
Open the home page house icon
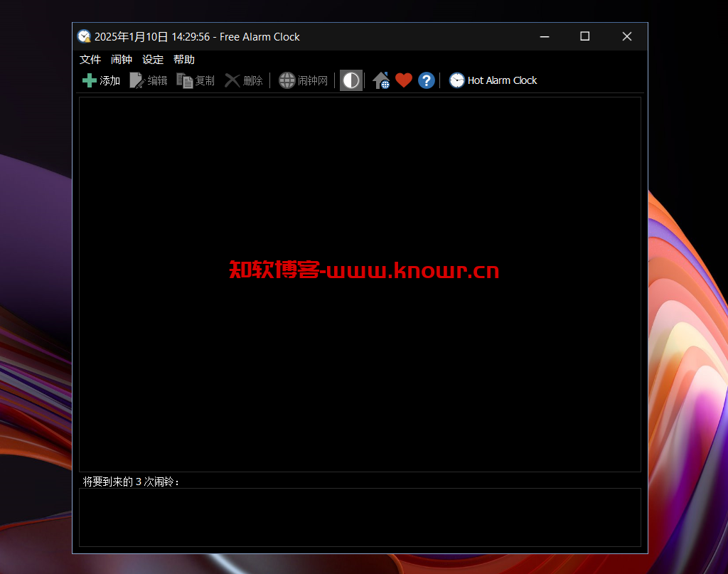[381, 80]
